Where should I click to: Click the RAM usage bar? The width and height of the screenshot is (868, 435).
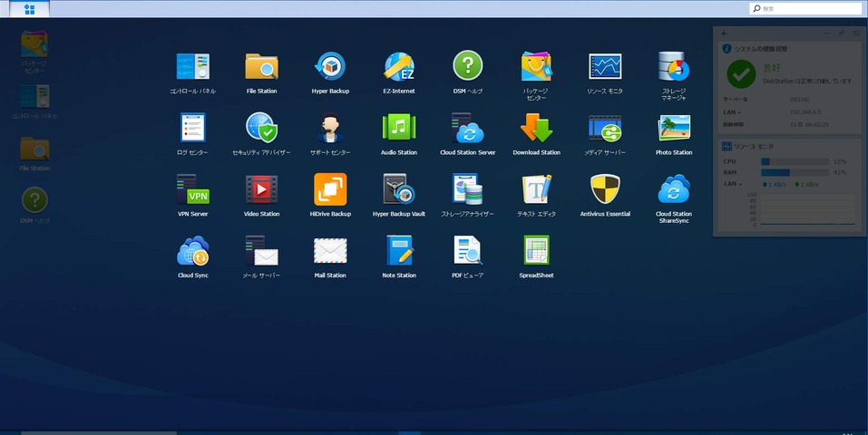[795, 173]
